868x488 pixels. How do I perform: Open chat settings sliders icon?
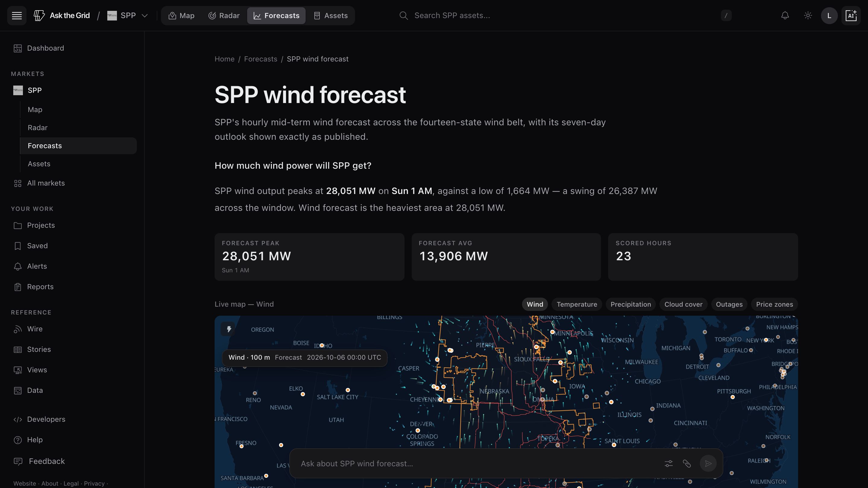[668, 464]
